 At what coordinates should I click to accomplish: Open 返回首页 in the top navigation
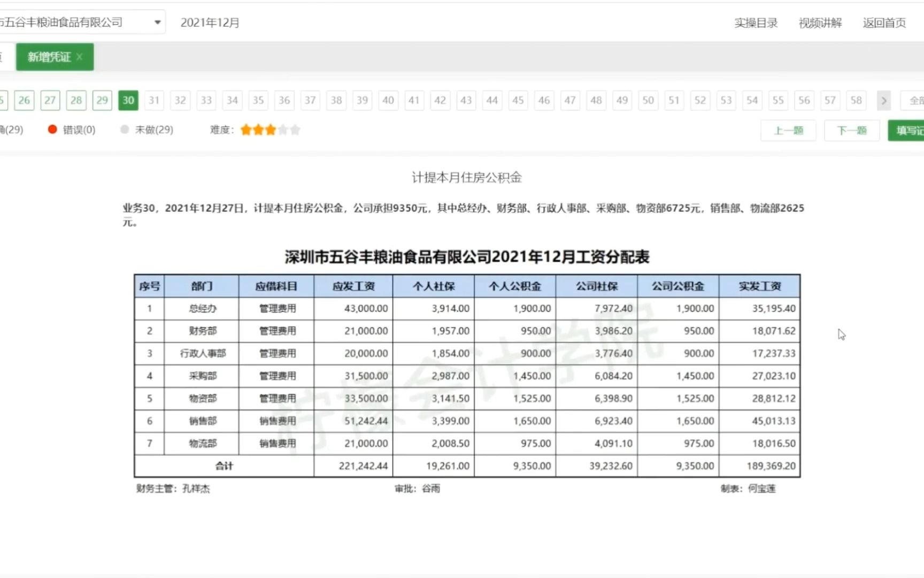click(884, 22)
